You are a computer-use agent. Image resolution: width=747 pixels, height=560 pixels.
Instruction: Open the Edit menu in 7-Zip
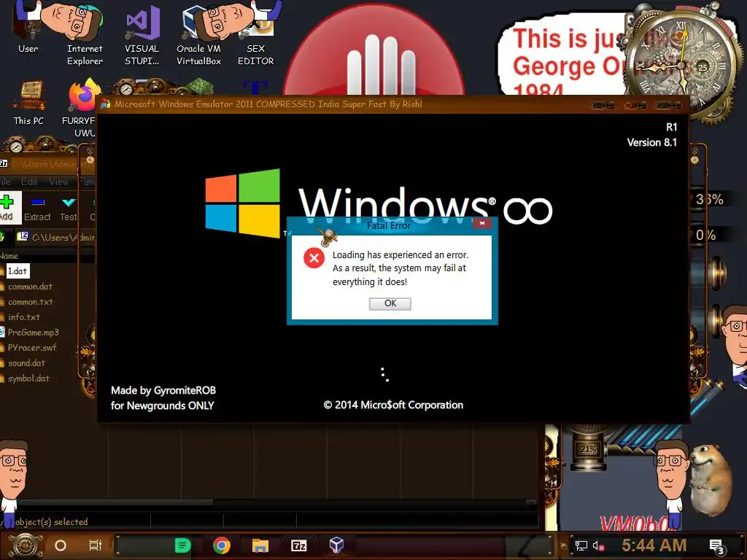(x=29, y=182)
